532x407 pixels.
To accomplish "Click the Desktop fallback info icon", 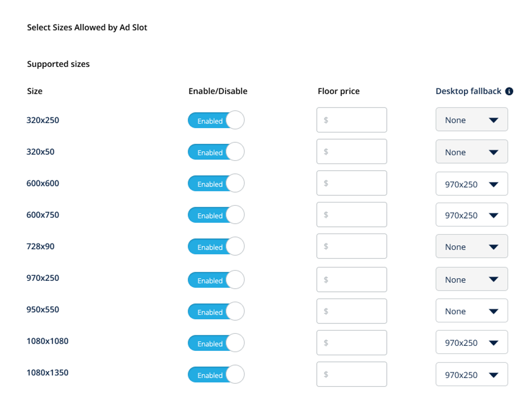I will [x=509, y=91].
